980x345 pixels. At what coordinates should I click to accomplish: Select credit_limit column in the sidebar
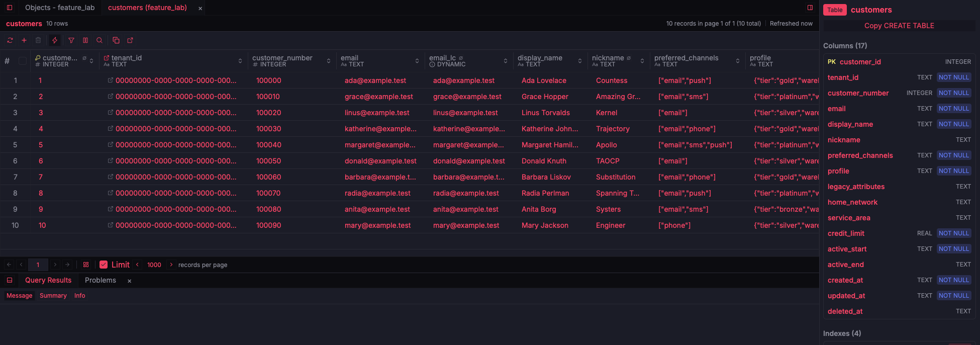pos(899,233)
